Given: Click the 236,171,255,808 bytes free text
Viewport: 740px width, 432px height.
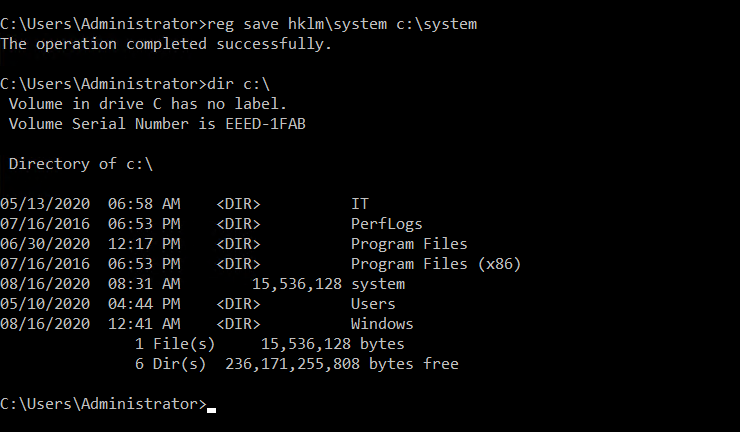Looking at the screenshot, I should tap(342, 364).
